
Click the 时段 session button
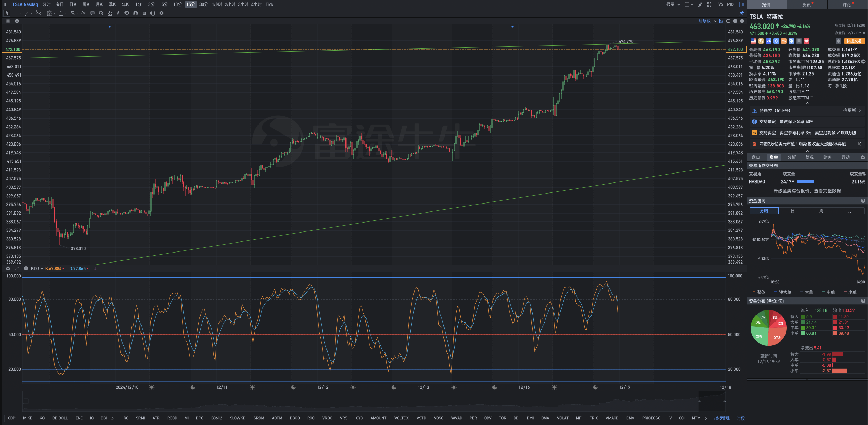741,418
